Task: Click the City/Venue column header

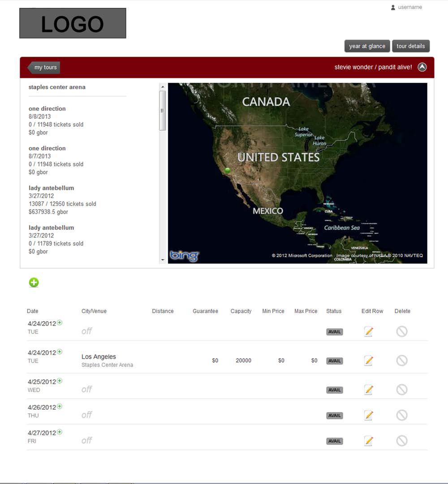Action: (x=94, y=311)
